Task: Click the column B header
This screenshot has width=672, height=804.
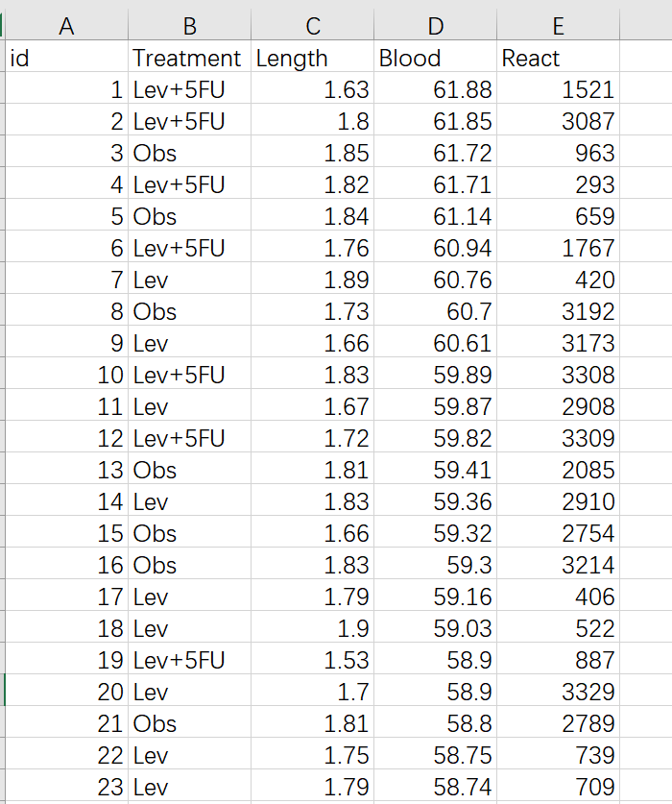Action: coord(189,26)
